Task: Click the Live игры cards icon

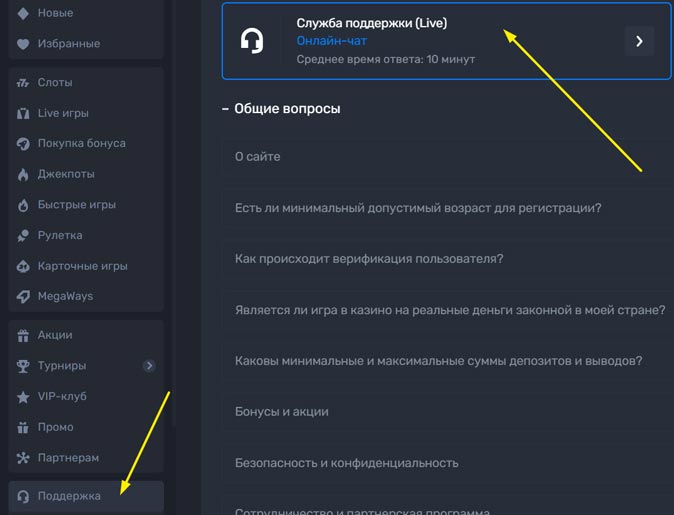Action: click(23, 113)
